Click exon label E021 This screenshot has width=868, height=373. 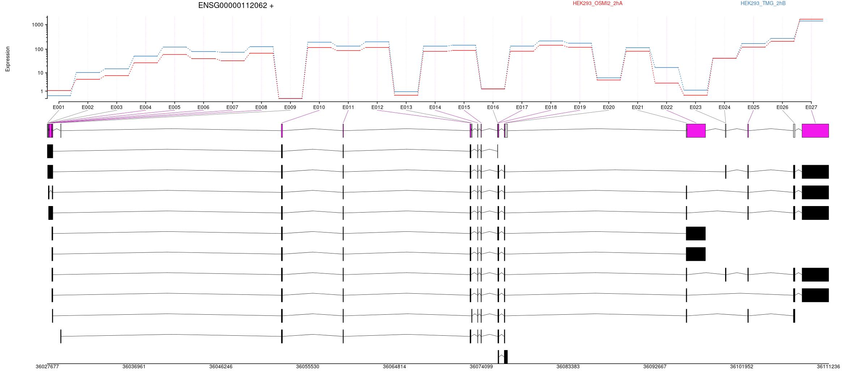pyautogui.click(x=638, y=107)
